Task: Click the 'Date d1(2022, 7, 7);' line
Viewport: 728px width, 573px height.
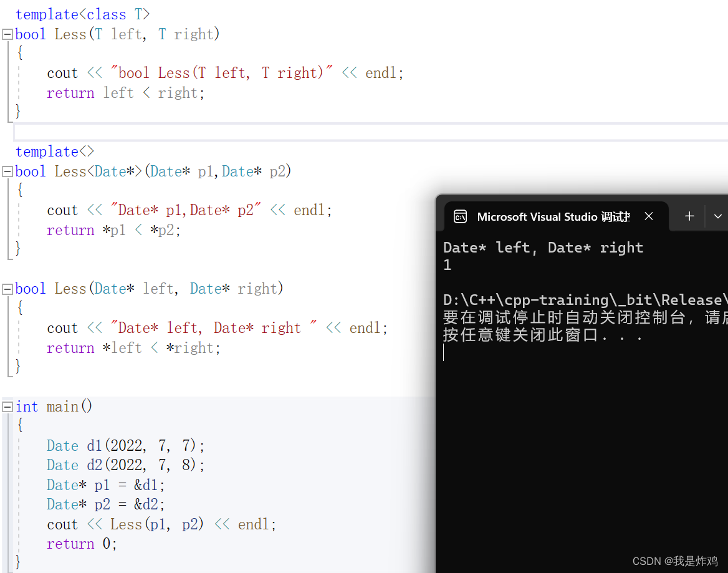Action: click(125, 446)
